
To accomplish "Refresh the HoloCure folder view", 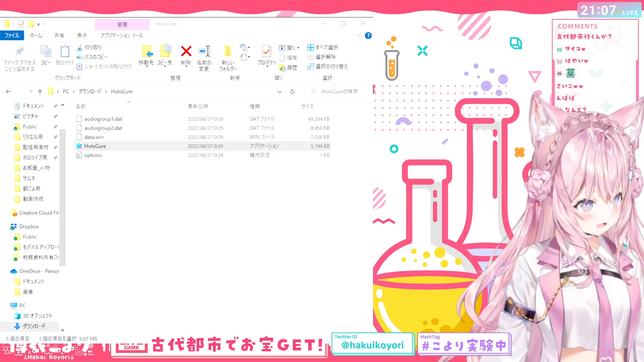I will [x=292, y=92].
